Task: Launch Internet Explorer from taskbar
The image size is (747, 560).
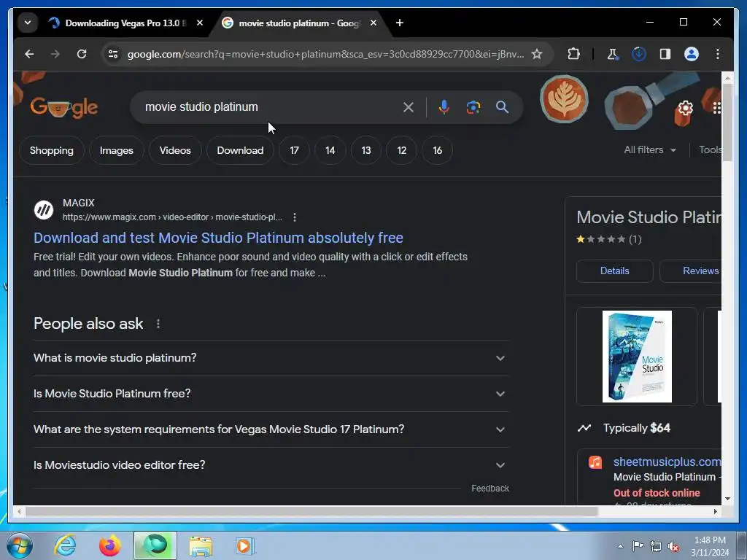Action: [64, 545]
